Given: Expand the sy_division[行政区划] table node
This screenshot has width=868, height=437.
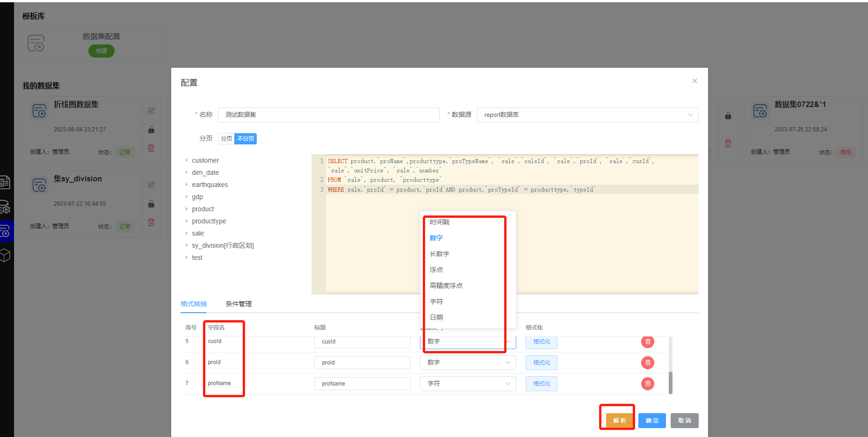Looking at the screenshot, I should click(x=187, y=245).
